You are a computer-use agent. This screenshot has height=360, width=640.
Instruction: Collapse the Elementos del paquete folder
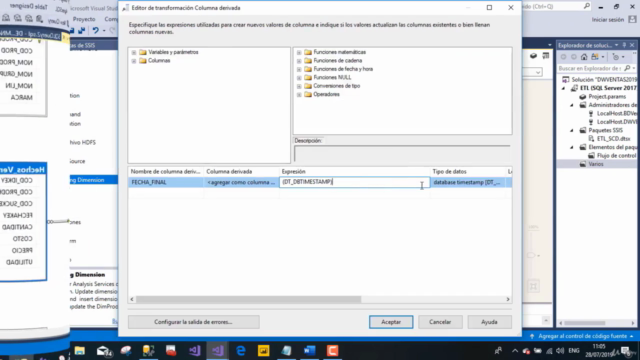point(572,147)
